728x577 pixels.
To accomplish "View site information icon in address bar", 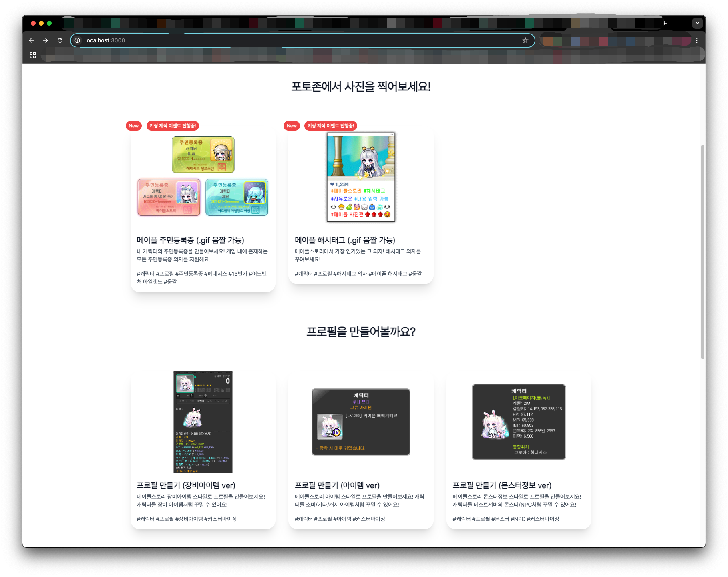I will tap(77, 40).
